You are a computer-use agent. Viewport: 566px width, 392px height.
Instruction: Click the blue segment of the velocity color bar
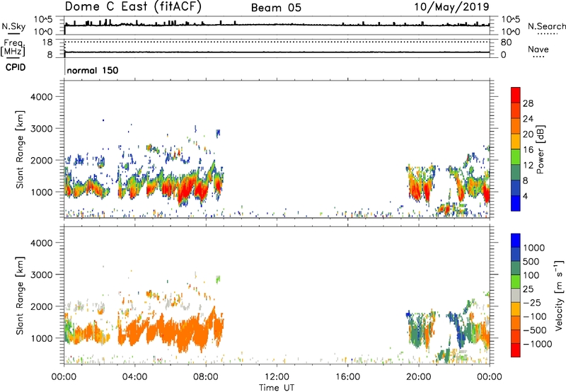[x=516, y=241]
